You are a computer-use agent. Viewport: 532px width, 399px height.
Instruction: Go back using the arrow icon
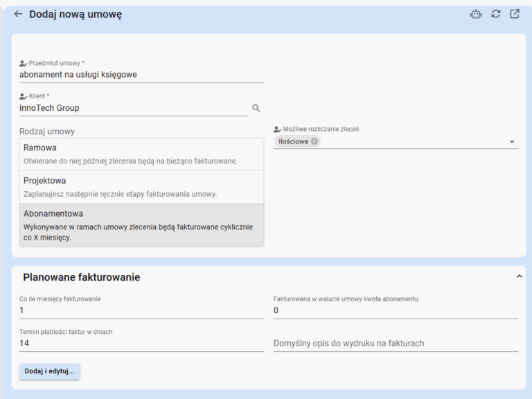18,14
